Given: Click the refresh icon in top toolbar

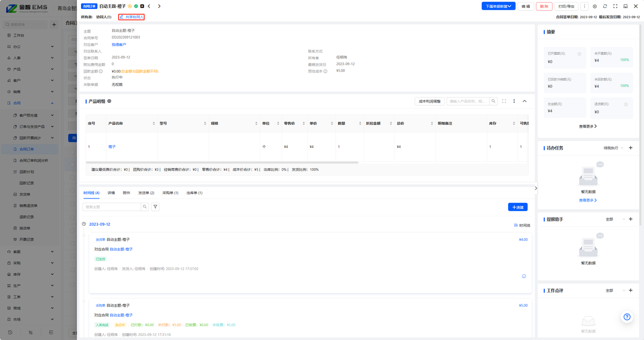Looking at the screenshot, I should click(x=605, y=7).
